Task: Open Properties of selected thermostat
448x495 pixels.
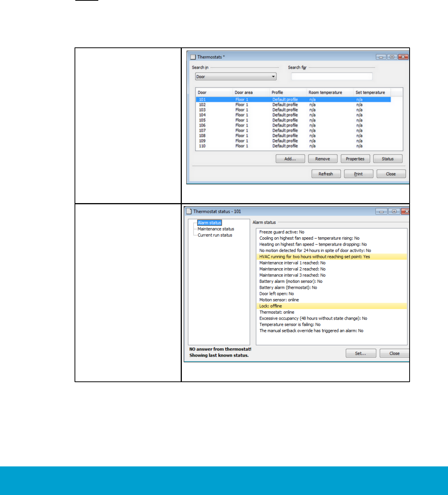Action: click(355, 159)
